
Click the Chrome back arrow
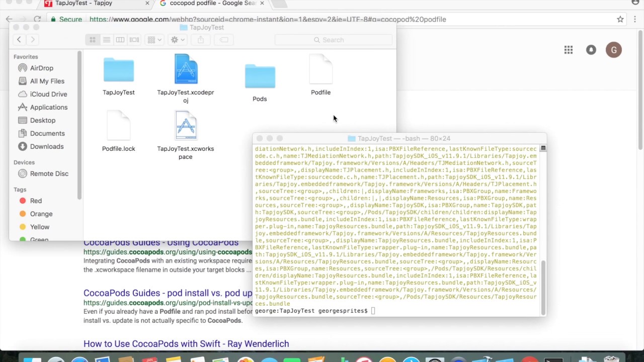(9, 19)
